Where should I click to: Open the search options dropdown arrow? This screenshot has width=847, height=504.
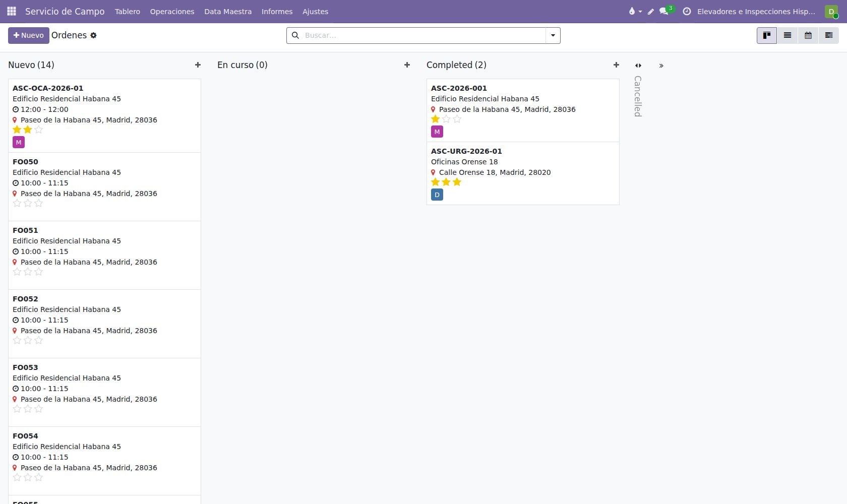(x=553, y=35)
